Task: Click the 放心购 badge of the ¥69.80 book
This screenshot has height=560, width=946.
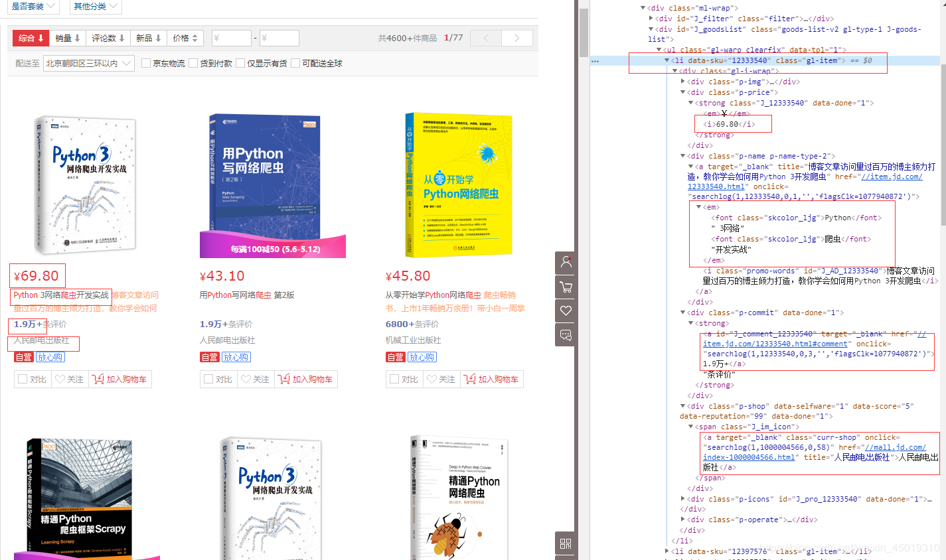Action: (50, 357)
